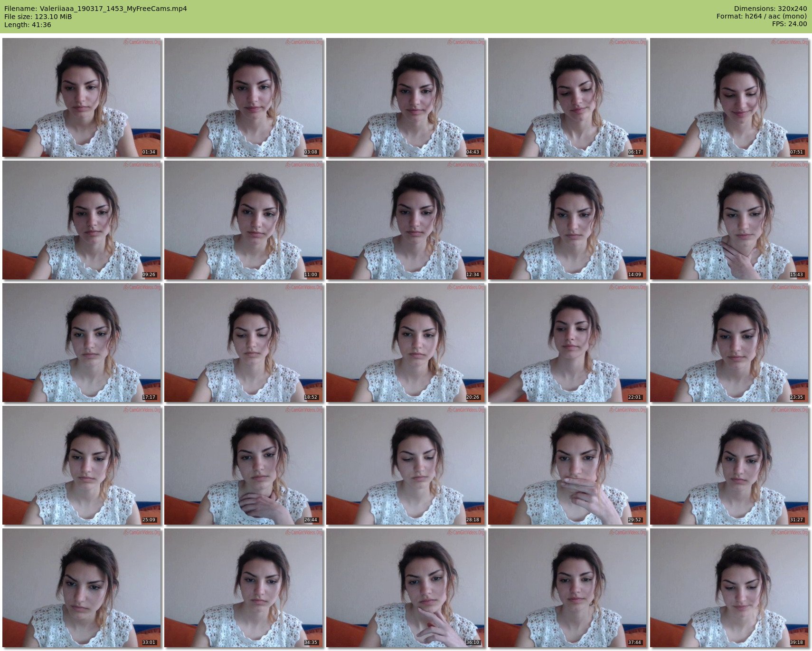Click the File size 123.10 MiB label
Image resolution: width=812 pixels, height=651 pixels.
38,17
